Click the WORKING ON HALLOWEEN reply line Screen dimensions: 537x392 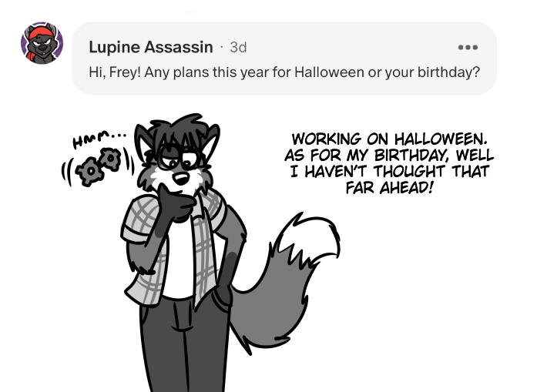coord(389,139)
